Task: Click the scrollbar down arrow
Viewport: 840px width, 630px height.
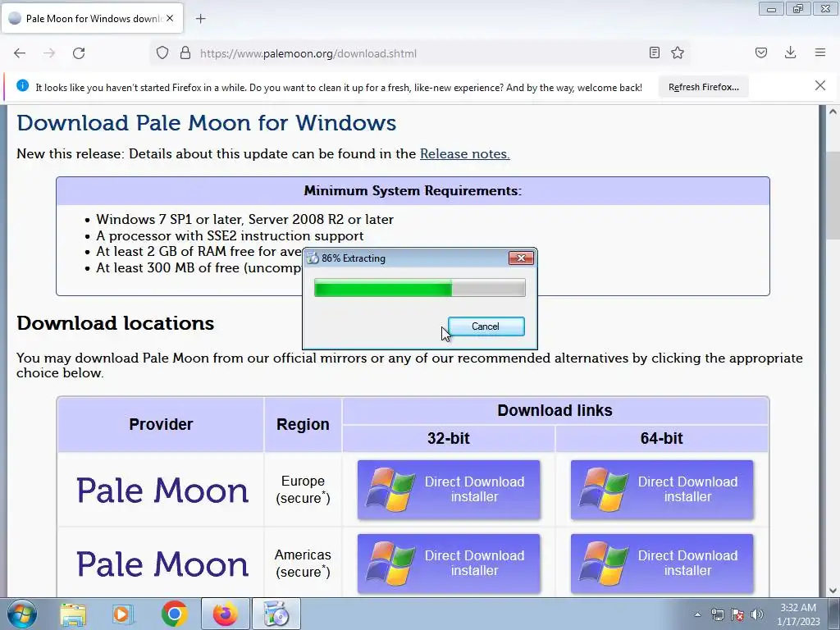Action: [x=833, y=591]
